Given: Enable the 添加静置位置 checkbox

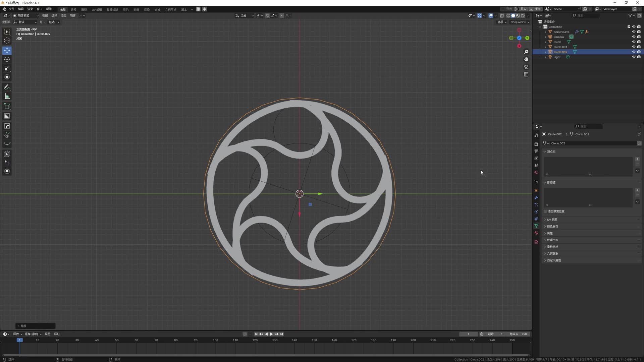Looking at the screenshot, I should pos(545,212).
